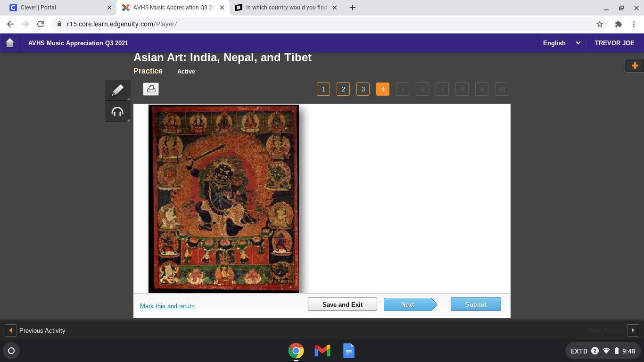The image size is (644, 362).
Task: Click the thangka painting image
Action: (223, 198)
